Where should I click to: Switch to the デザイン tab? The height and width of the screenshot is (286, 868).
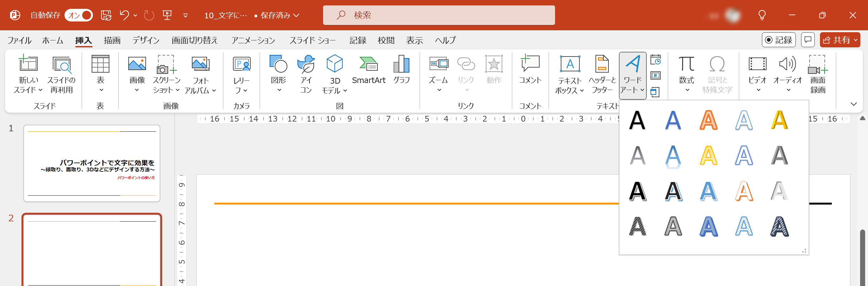pos(146,40)
